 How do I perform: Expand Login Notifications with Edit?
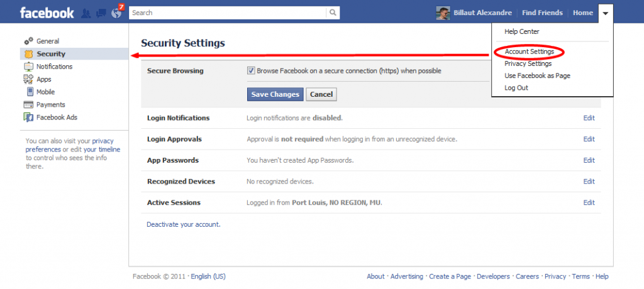589,118
